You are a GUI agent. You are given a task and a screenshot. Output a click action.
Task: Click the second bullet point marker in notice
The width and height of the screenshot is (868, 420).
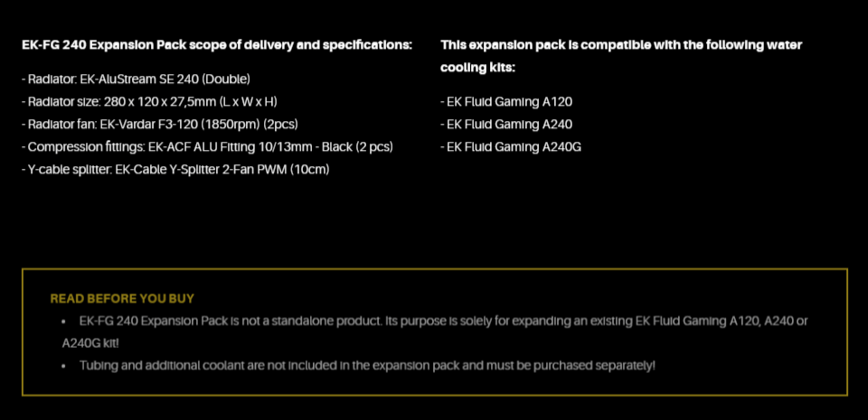point(64,366)
